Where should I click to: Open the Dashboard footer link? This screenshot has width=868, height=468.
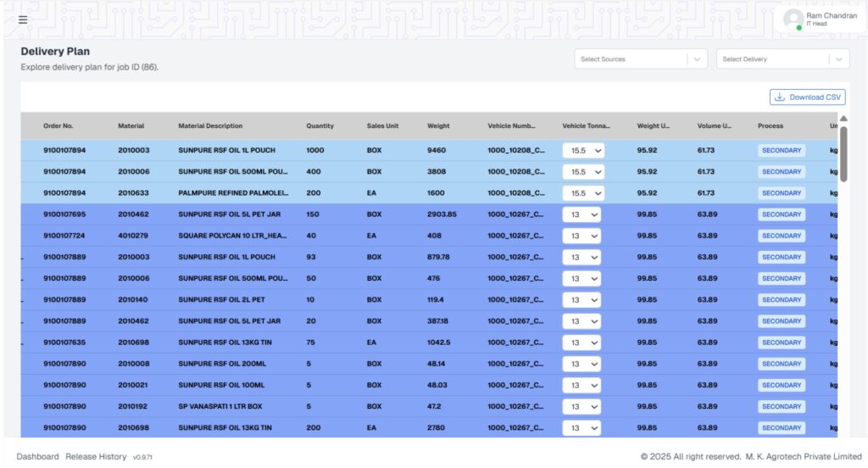[x=37, y=456]
